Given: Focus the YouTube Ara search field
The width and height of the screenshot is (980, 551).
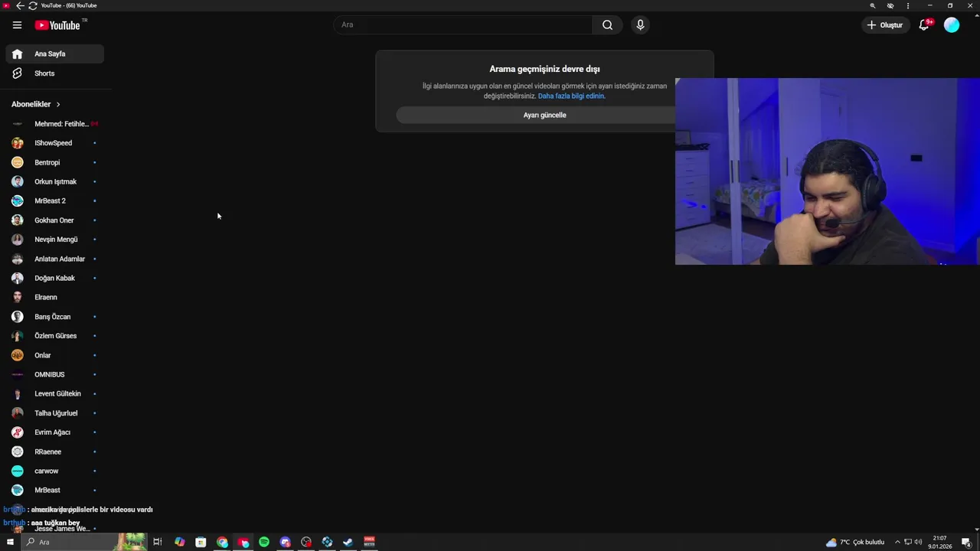Looking at the screenshot, I should [462, 25].
